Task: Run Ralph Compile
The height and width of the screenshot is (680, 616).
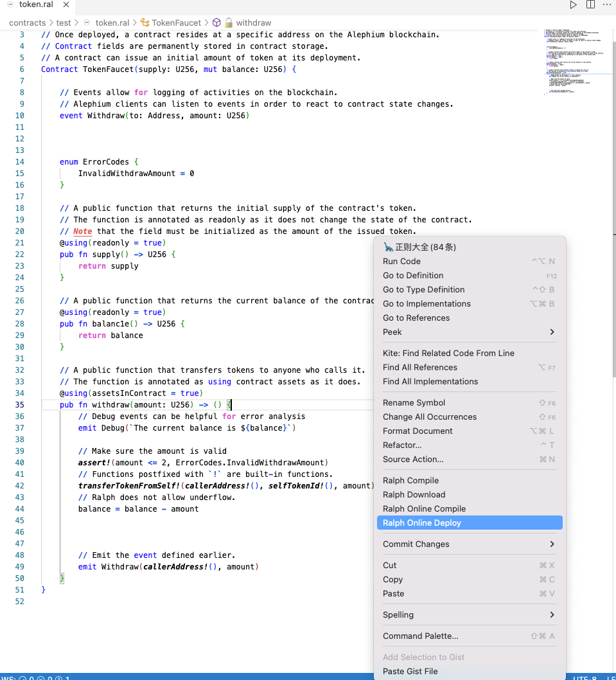Action: point(470,481)
